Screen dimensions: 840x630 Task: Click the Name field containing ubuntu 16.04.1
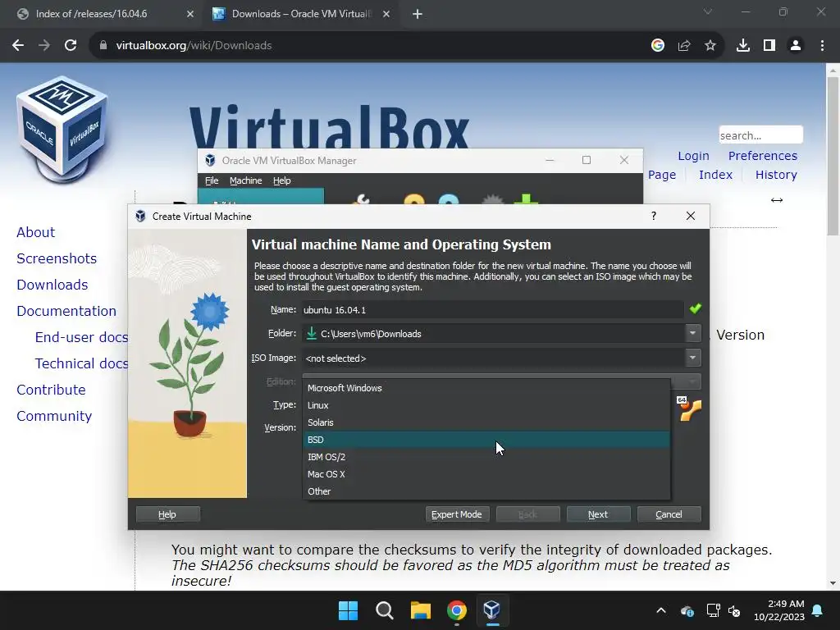(x=493, y=309)
